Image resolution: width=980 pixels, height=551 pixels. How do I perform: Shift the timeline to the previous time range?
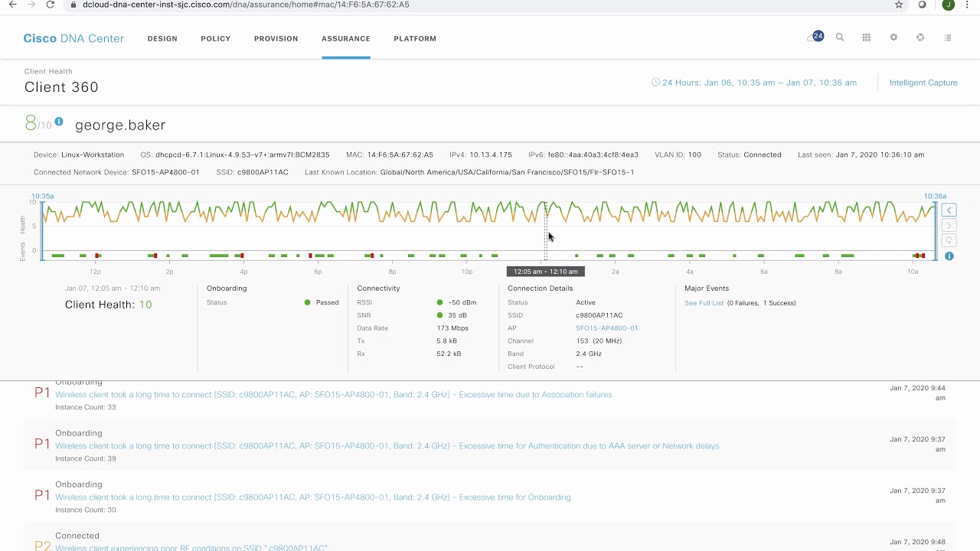point(949,210)
